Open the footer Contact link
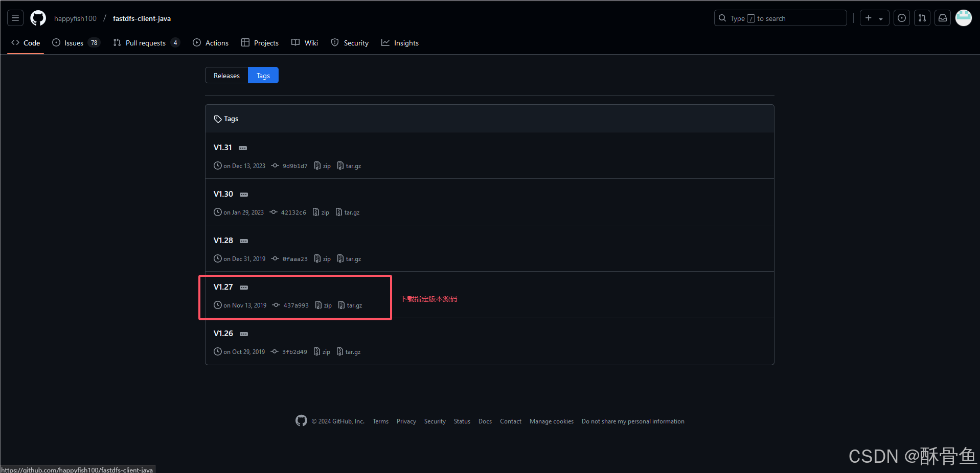 511,421
